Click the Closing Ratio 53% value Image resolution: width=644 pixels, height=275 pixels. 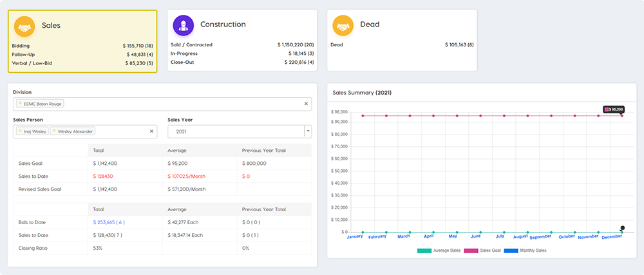[x=98, y=249]
